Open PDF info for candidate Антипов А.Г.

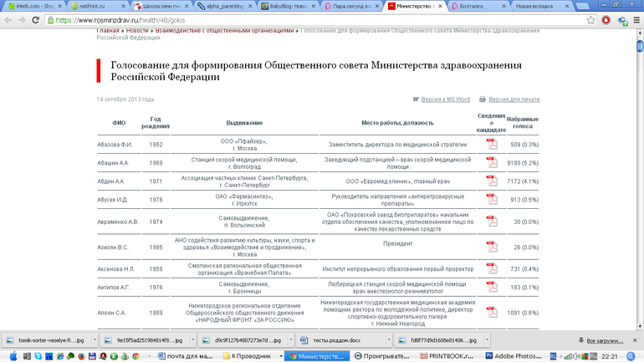coord(492,287)
